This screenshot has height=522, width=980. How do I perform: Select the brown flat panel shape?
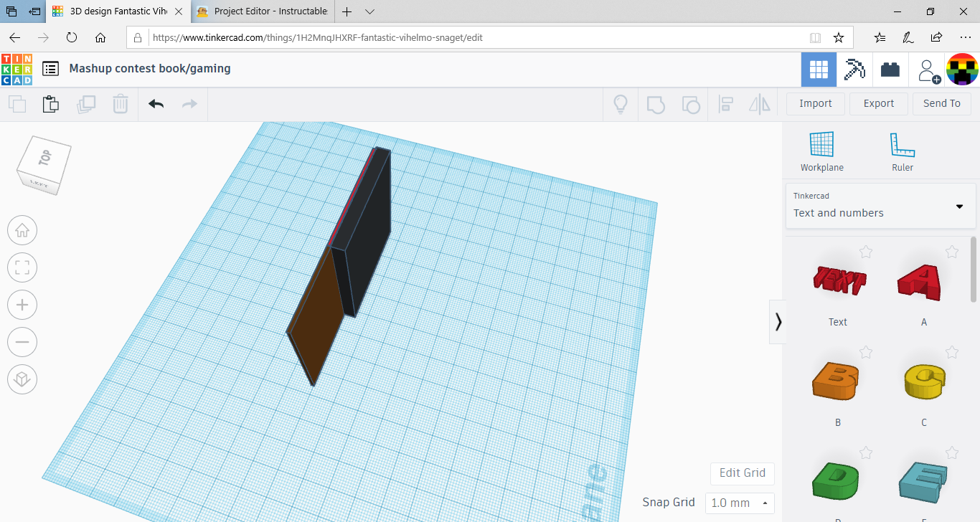pyautogui.click(x=317, y=318)
